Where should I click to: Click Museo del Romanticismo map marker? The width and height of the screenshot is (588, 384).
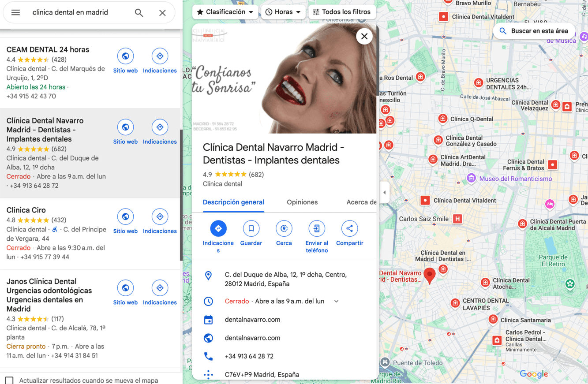click(x=471, y=179)
